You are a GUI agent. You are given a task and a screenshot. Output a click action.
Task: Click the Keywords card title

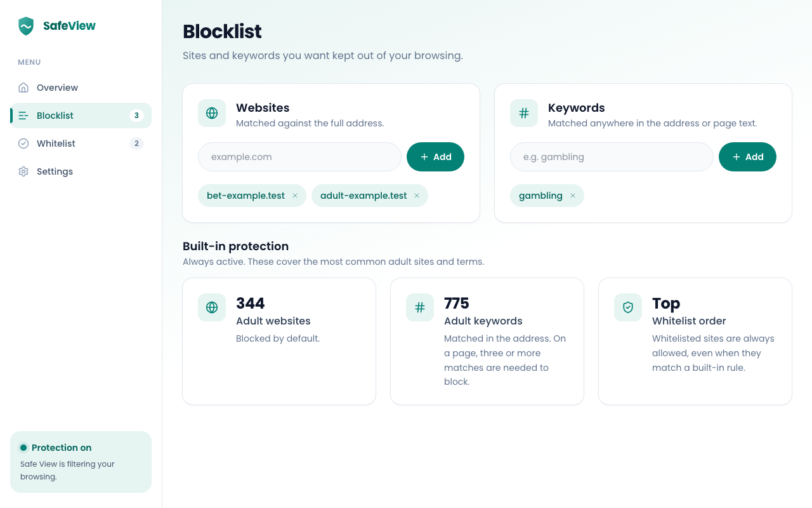(x=577, y=108)
